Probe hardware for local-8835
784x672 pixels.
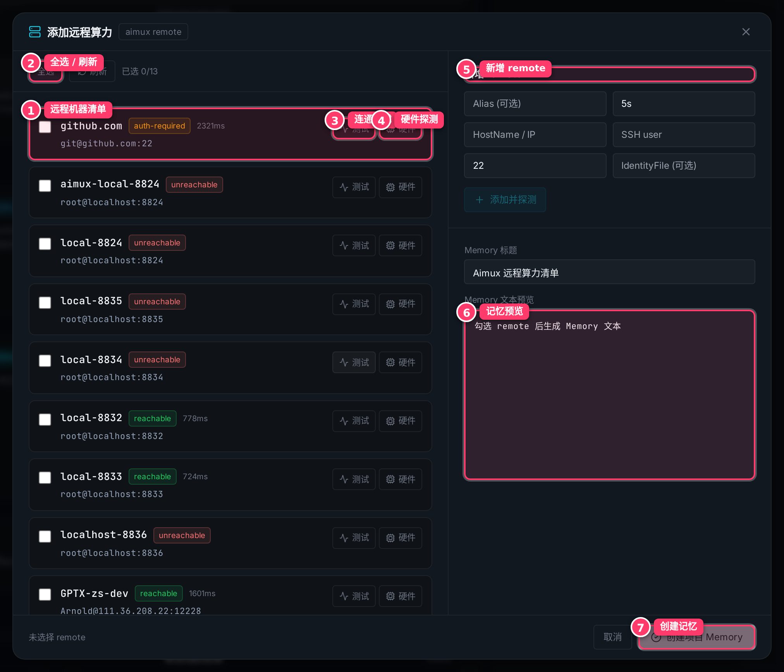(400, 304)
